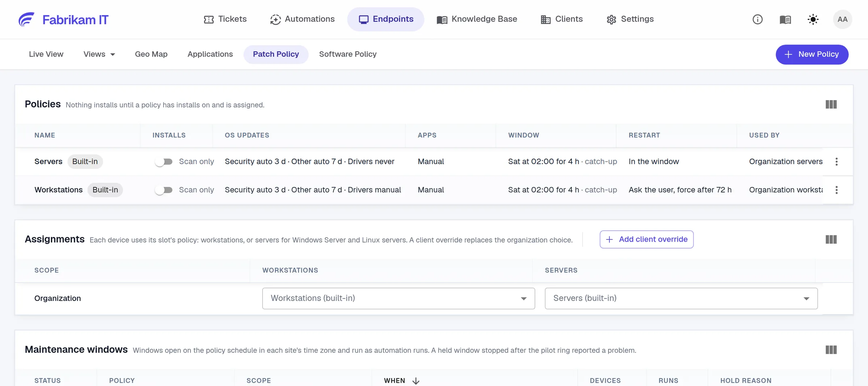The height and width of the screenshot is (386, 868).
Task: Click the Fabrikam IT logo icon
Action: click(x=26, y=20)
